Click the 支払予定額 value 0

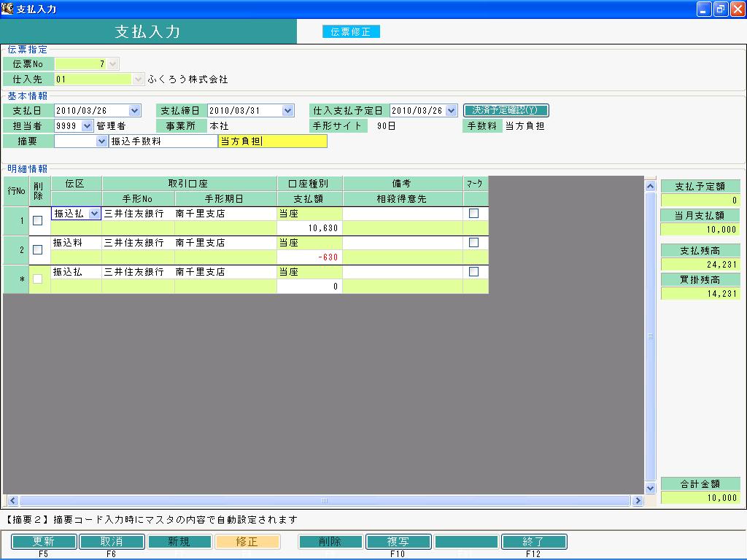click(700, 200)
